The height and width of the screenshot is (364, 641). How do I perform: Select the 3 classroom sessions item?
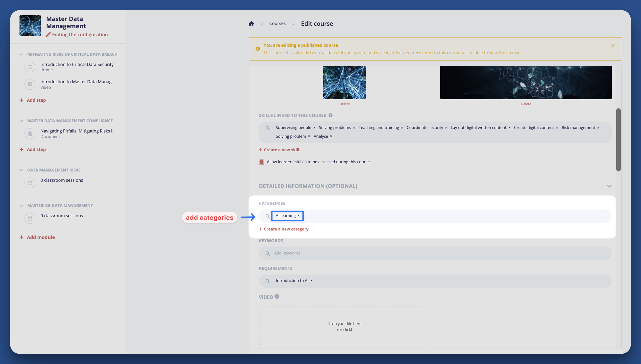[62, 180]
